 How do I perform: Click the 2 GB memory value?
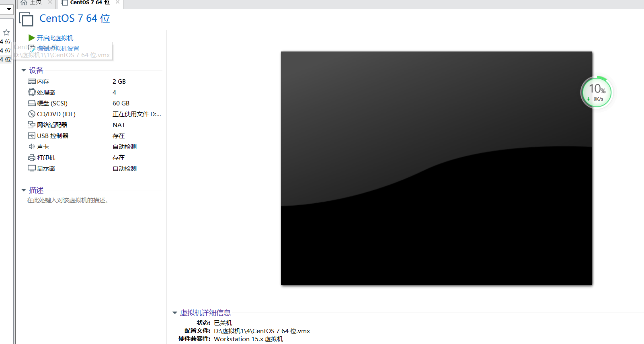(119, 81)
